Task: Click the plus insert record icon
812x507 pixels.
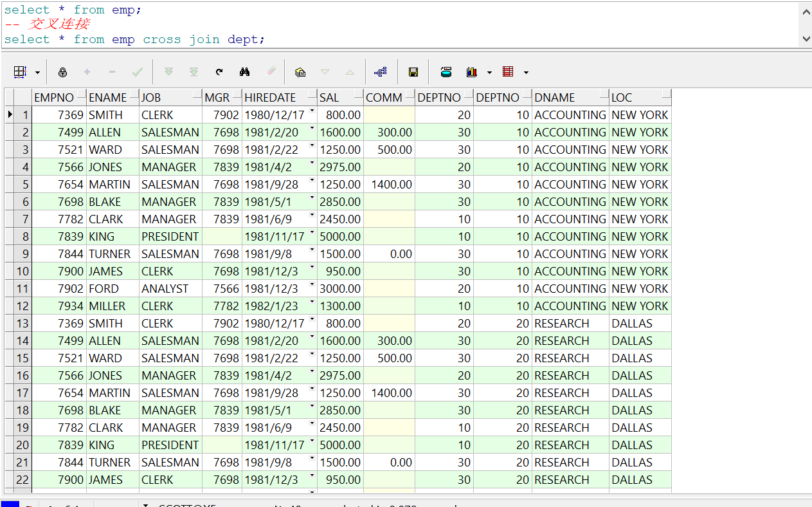Action: (x=87, y=72)
